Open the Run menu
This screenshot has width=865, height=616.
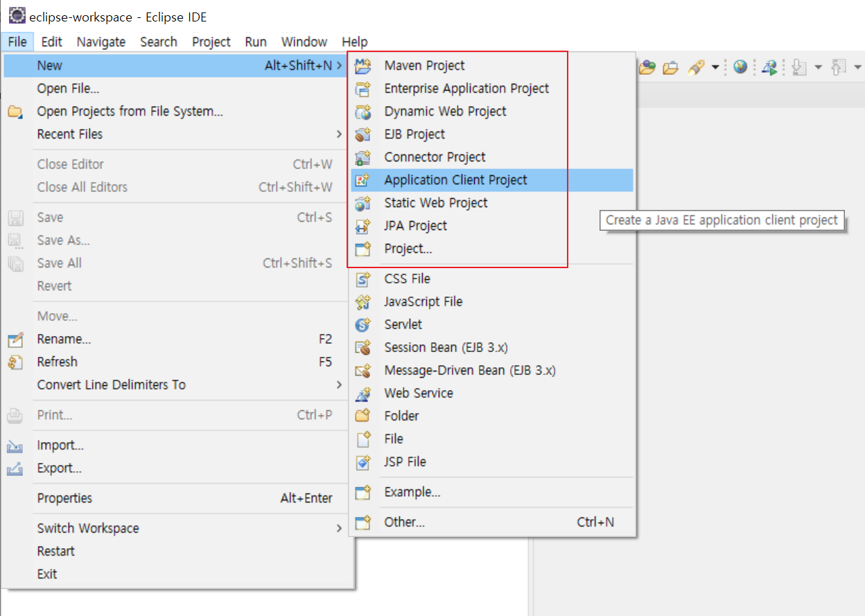click(x=256, y=42)
